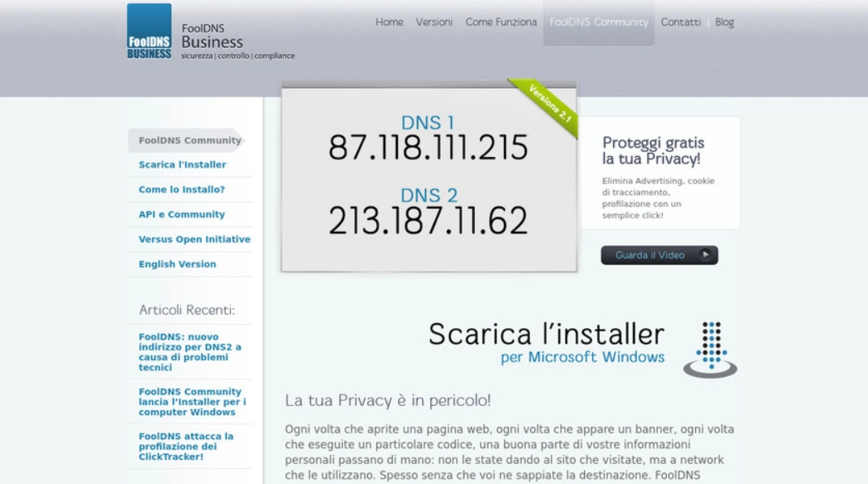Select FoolDNS Community in the sidebar
The width and height of the screenshot is (868, 484).
187,140
